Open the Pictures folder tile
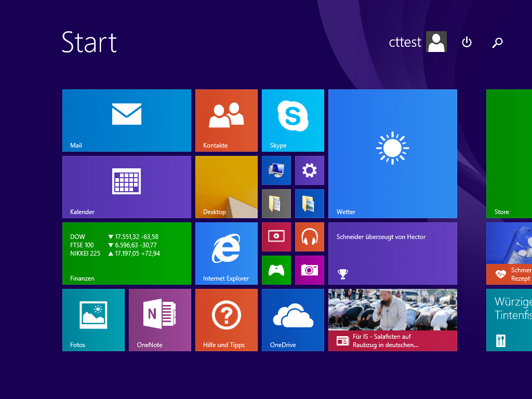 coord(309,203)
